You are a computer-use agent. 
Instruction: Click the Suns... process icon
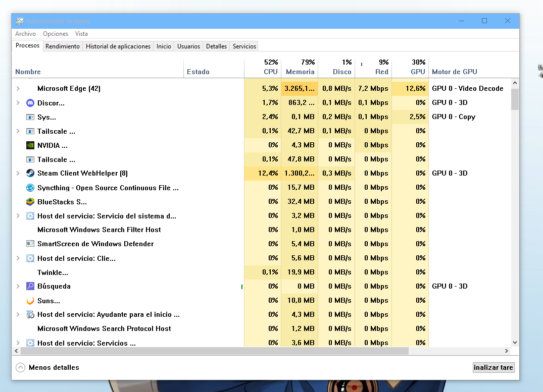pos(30,301)
